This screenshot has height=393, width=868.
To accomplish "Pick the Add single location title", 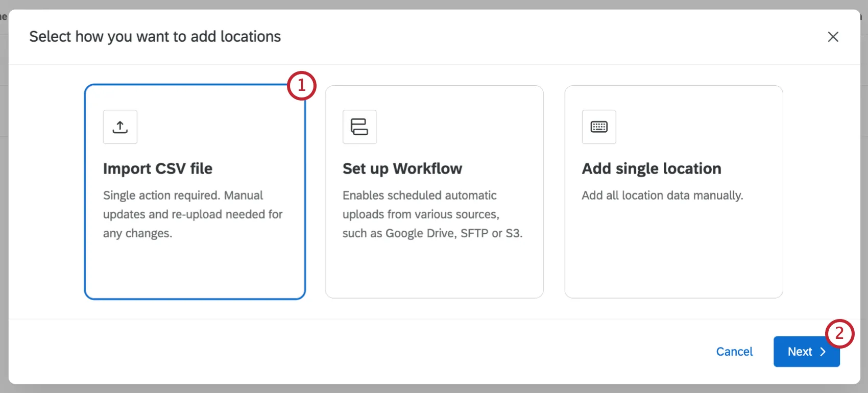I will pyautogui.click(x=652, y=168).
